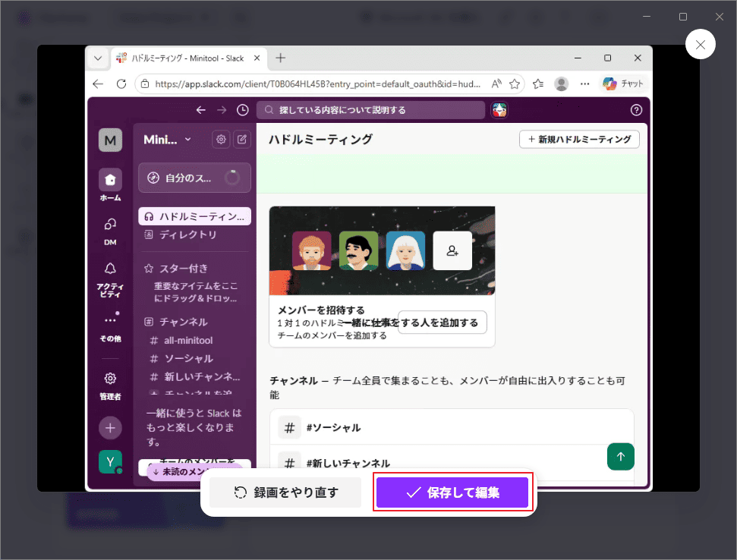The image size is (737, 560).
Task: Open Slack history clock icon
Action: (x=243, y=110)
